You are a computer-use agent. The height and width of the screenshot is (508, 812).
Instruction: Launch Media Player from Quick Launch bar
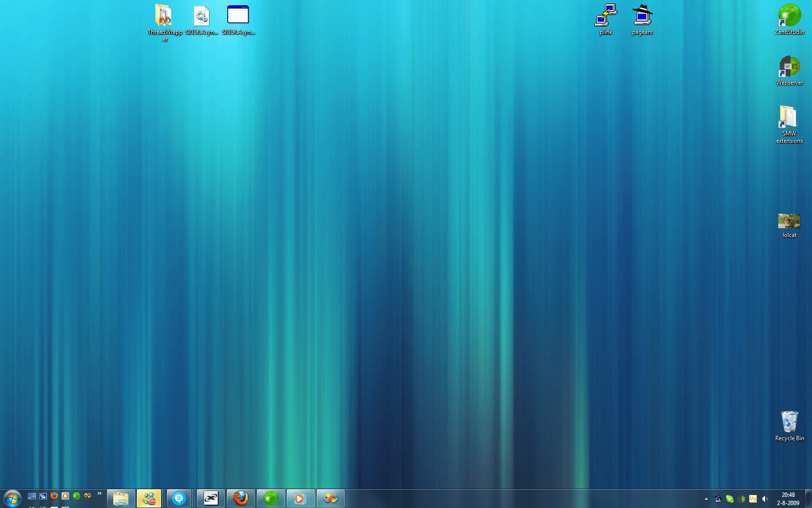coord(65,496)
